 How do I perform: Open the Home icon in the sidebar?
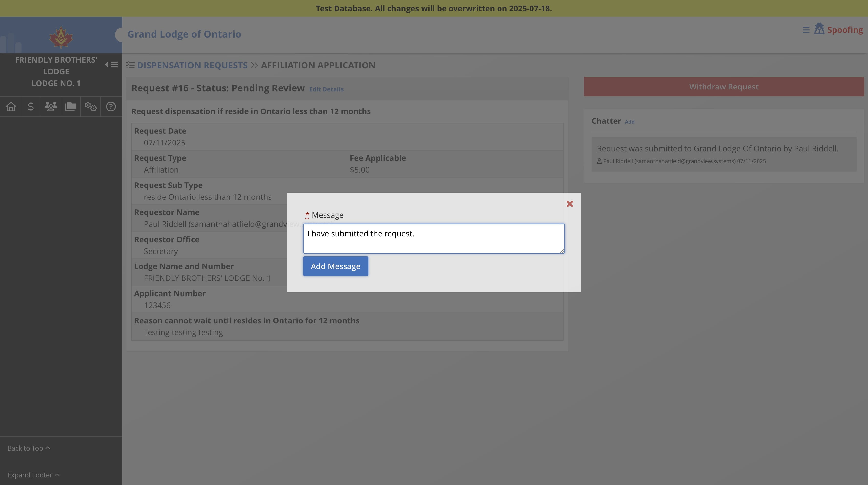point(11,107)
